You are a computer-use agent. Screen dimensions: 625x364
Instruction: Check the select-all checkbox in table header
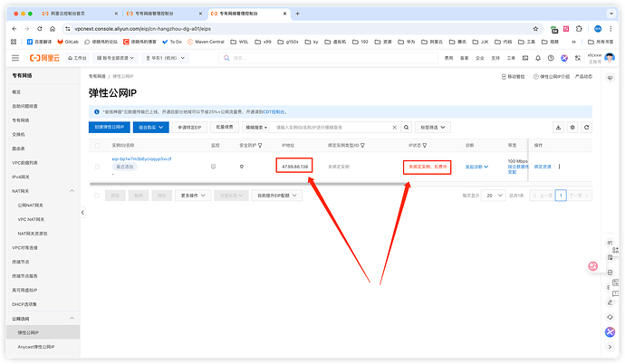[95, 145]
